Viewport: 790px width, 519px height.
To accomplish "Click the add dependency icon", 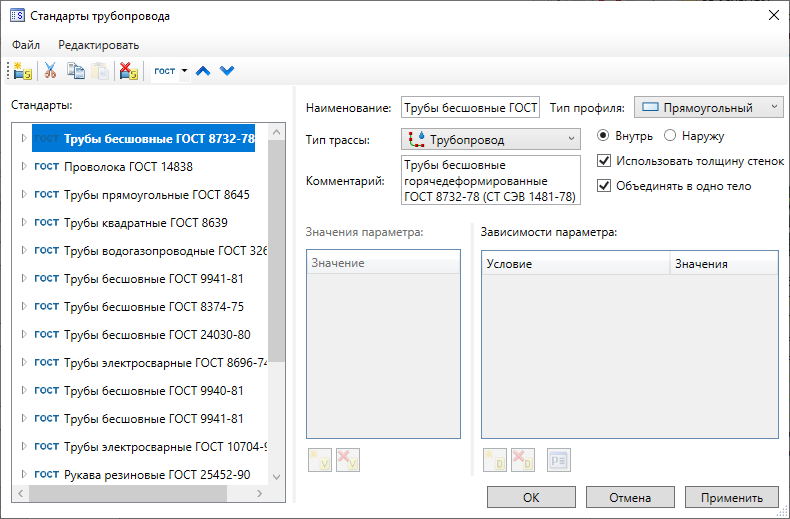I will tap(495, 460).
